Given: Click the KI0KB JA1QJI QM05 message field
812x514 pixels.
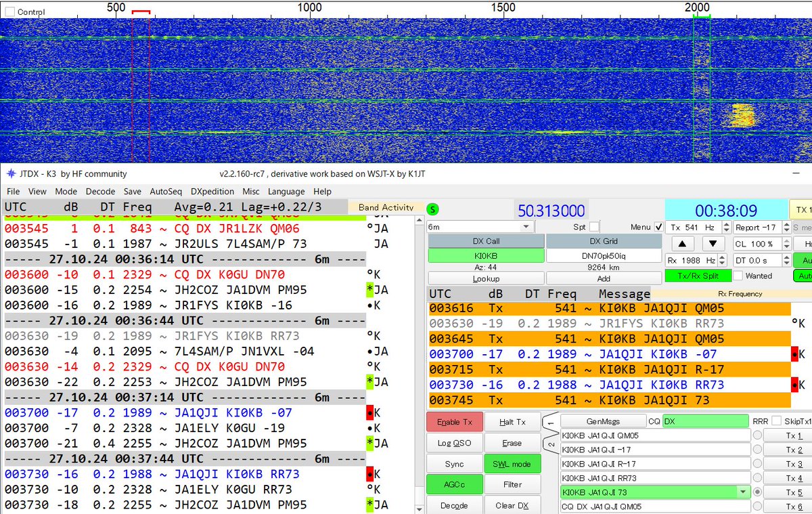Looking at the screenshot, I should pyautogui.click(x=656, y=435).
